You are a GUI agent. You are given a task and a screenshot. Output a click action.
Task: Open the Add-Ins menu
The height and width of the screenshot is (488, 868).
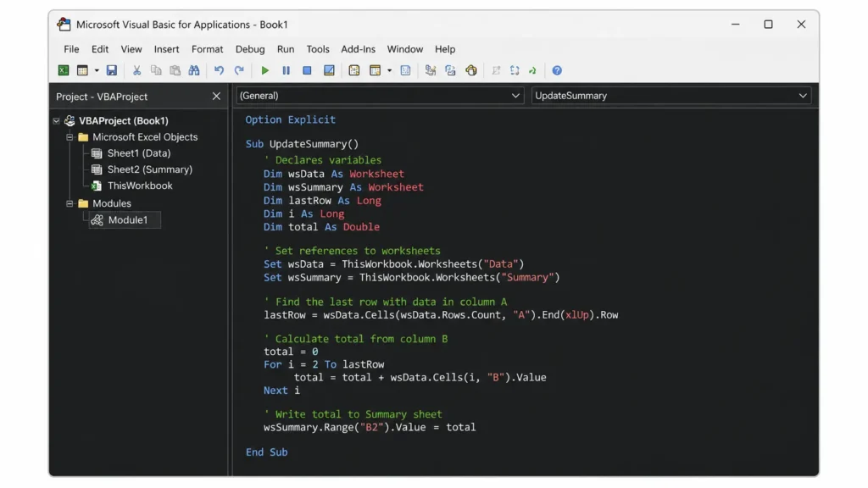(359, 49)
